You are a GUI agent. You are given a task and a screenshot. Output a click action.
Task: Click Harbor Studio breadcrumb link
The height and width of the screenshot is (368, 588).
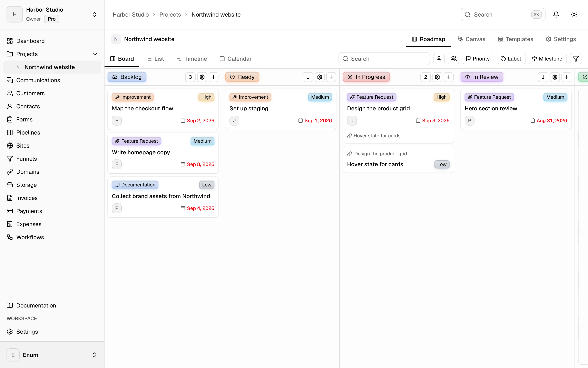(131, 15)
